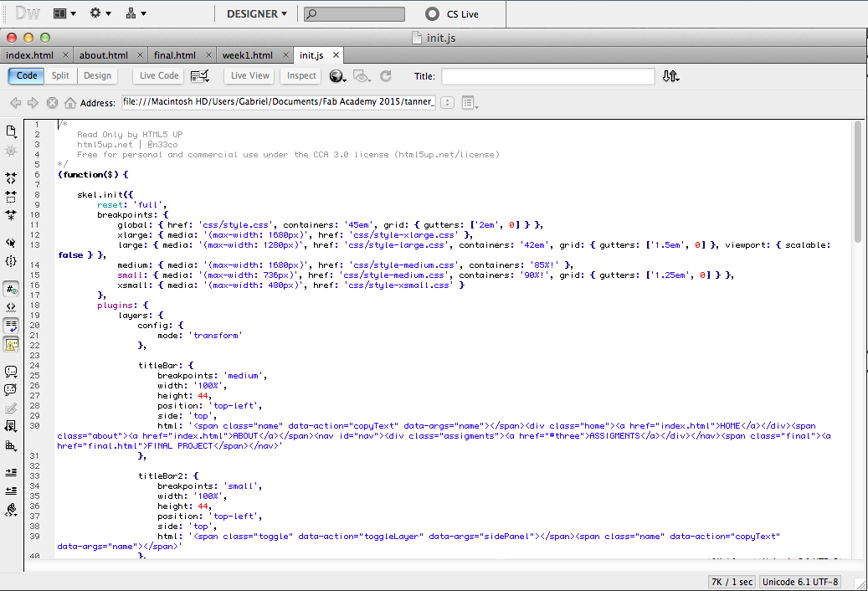Expand the Preview in Browser globe dropdown

(x=338, y=76)
